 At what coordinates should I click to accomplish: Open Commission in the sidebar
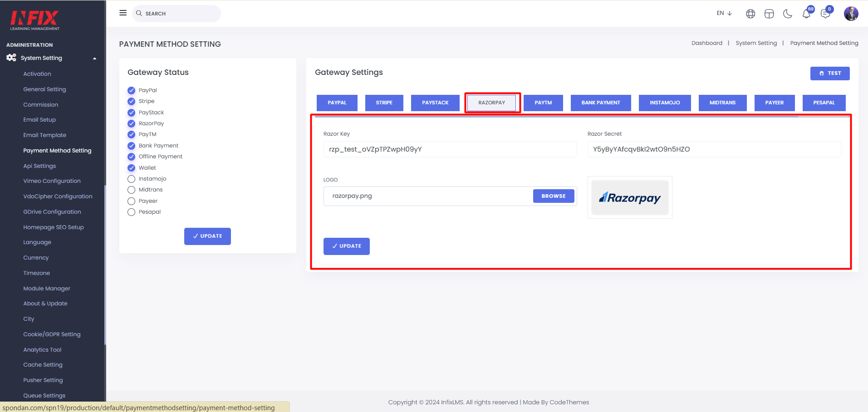click(x=41, y=105)
